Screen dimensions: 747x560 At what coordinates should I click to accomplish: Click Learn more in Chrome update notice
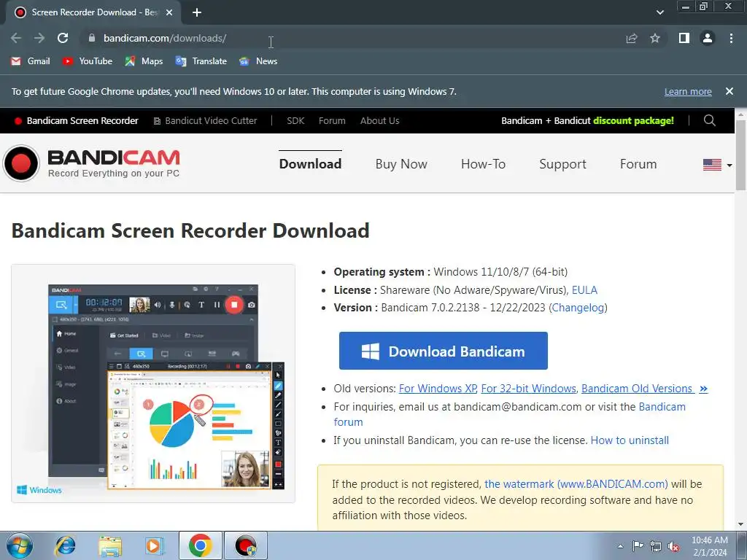click(x=688, y=91)
